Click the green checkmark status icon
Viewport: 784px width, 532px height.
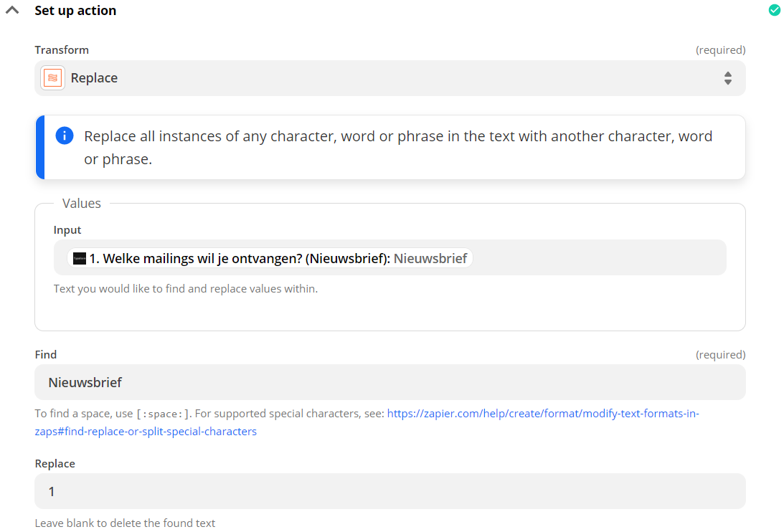[x=774, y=10]
